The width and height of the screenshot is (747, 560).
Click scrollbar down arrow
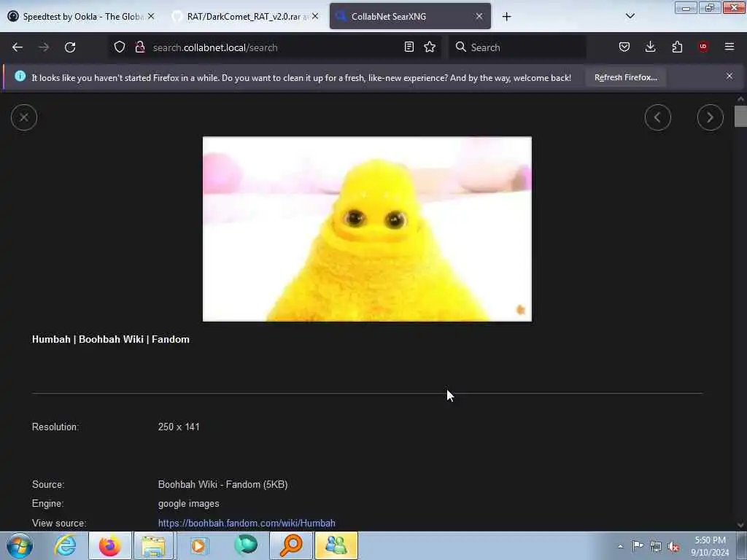click(x=740, y=525)
